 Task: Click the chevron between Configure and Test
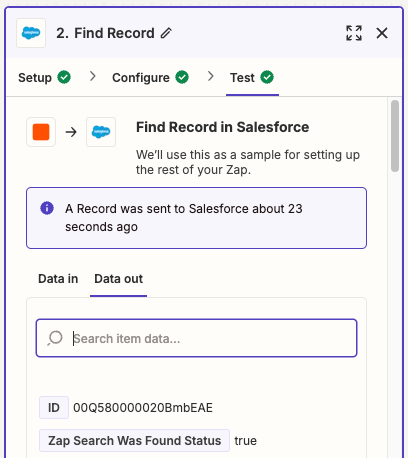pyautogui.click(x=210, y=76)
